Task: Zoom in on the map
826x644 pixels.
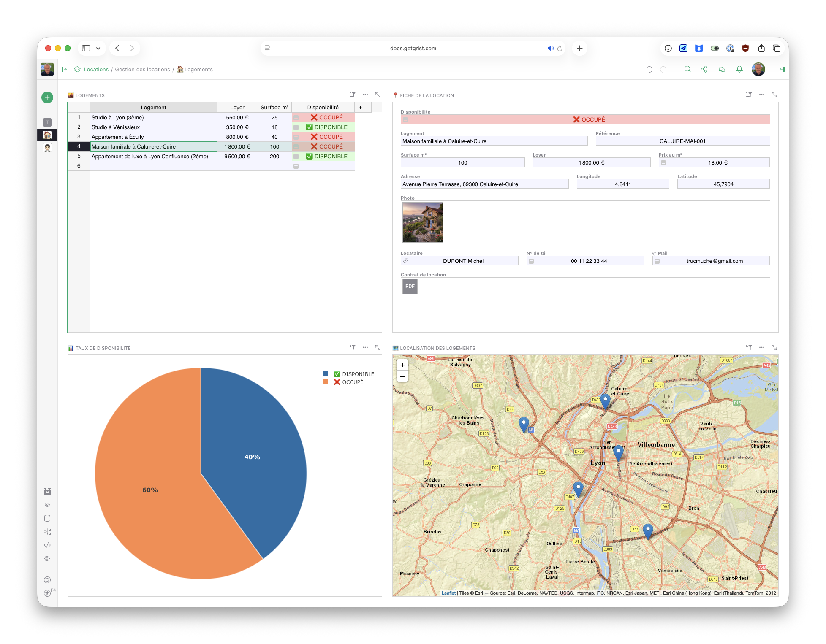Action: click(x=402, y=365)
